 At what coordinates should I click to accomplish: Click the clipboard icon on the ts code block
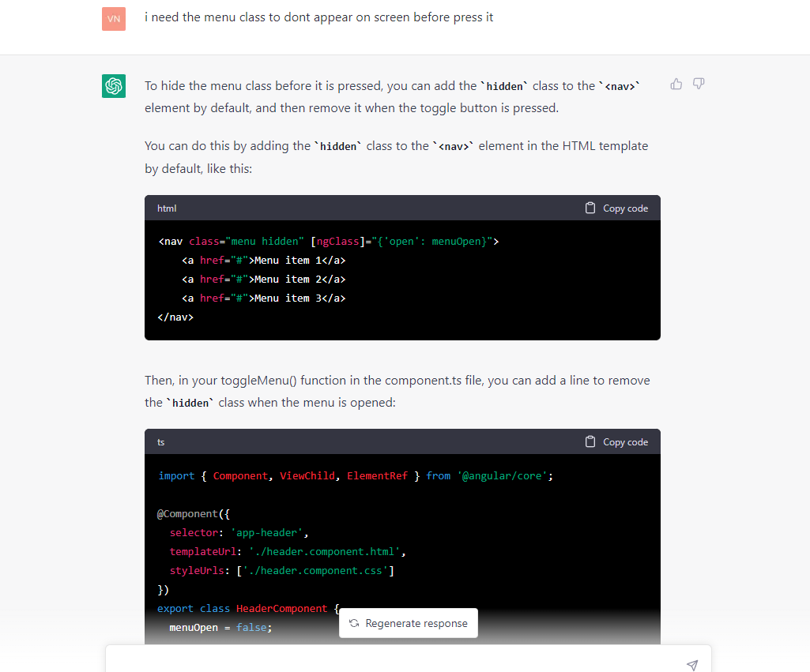[590, 441]
